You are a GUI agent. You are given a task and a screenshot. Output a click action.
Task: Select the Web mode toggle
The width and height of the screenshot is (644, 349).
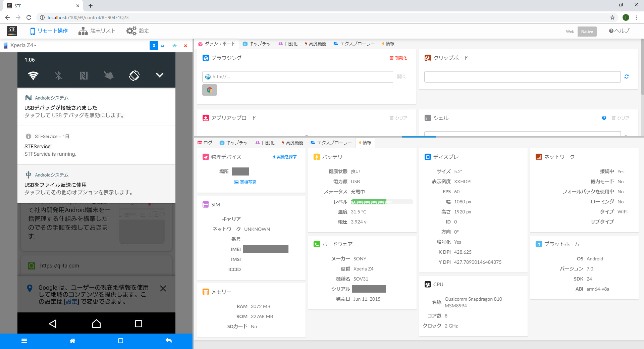pyautogui.click(x=570, y=32)
